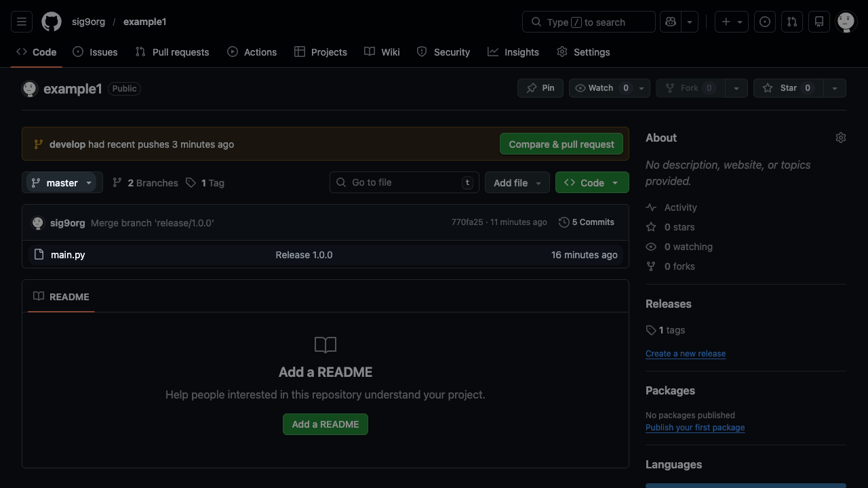Switch to the Actions tab

coord(252,52)
